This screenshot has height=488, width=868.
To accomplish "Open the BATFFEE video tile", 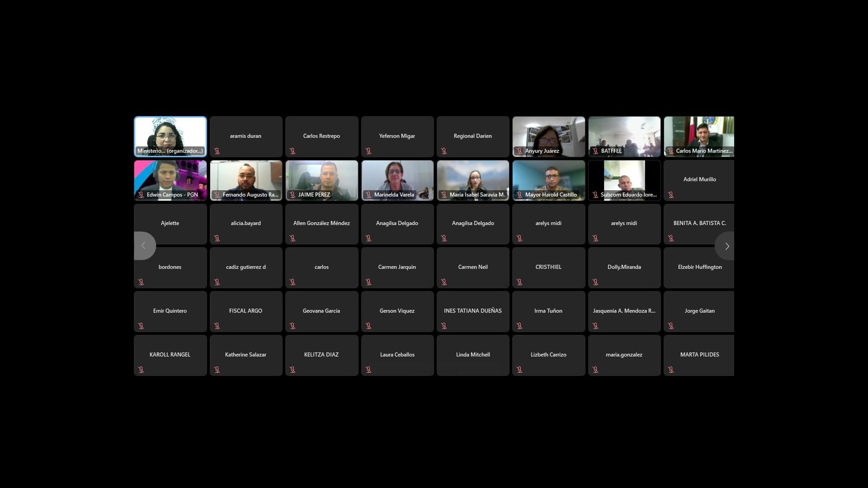I will tap(624, 136).
